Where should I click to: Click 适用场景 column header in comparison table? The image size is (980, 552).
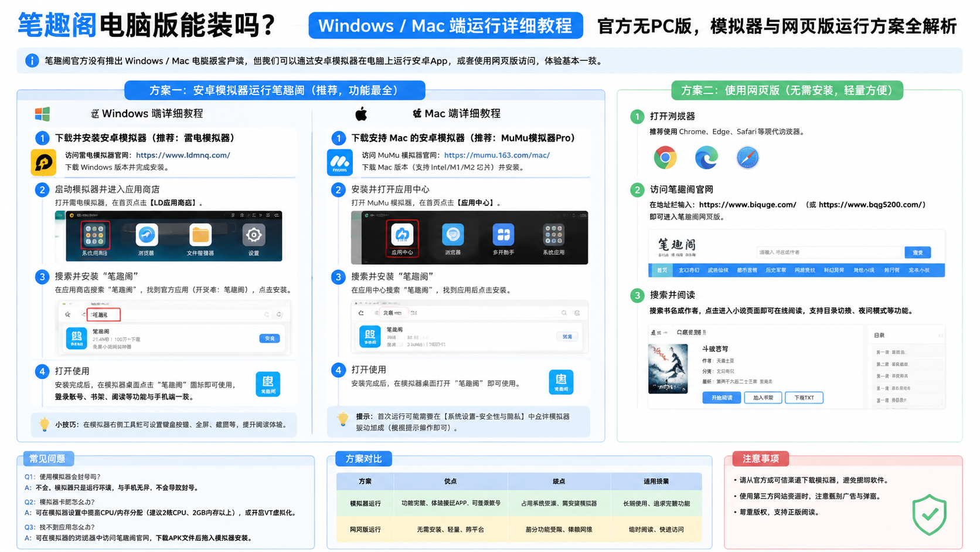pos(656,481)
